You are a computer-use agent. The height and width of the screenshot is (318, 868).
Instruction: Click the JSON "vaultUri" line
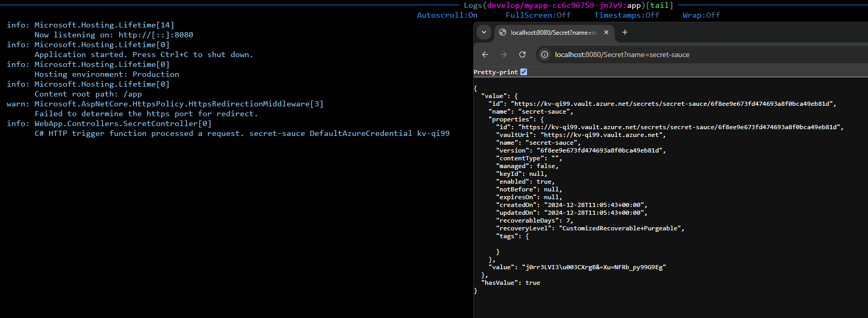[x=581, y=135]
